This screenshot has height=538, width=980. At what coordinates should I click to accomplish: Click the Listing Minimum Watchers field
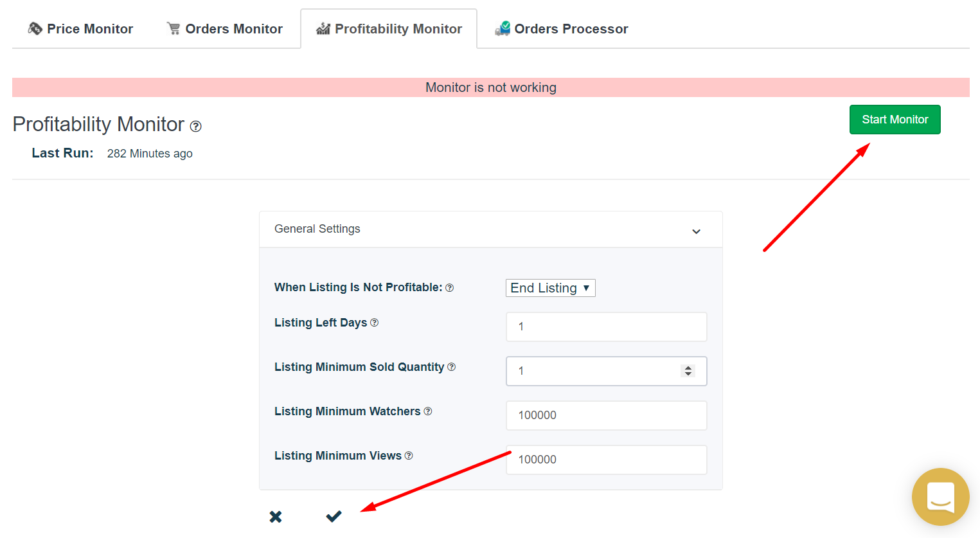(x=607, y=415)
